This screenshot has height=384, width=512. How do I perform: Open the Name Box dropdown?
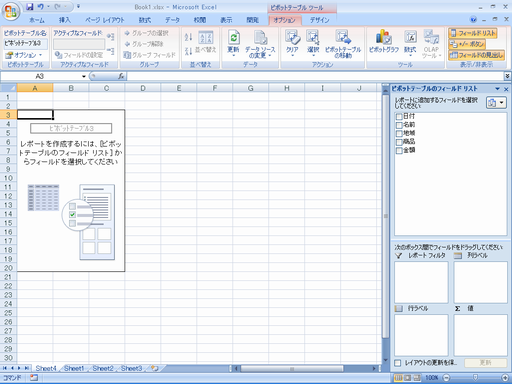point(84,76)
